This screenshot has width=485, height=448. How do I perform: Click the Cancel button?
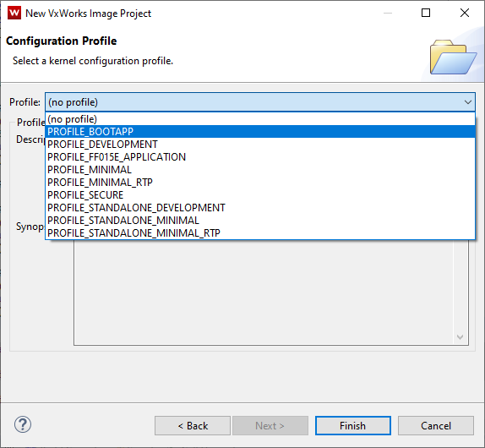click(x=436, y=426)
